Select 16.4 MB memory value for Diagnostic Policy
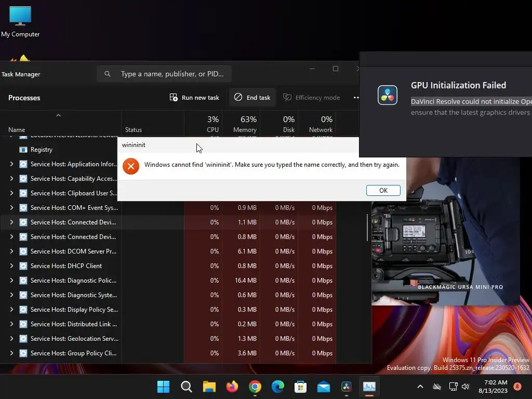The image size is (532, 399). pyautogui.click(x=246, y=281)
